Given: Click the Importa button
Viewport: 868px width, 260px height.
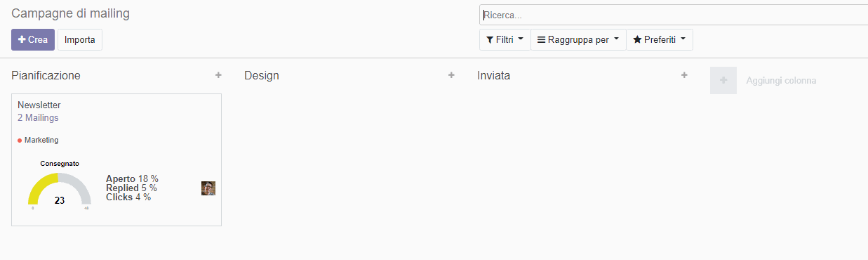Looking at the screenshot, I should pos(80,40).
